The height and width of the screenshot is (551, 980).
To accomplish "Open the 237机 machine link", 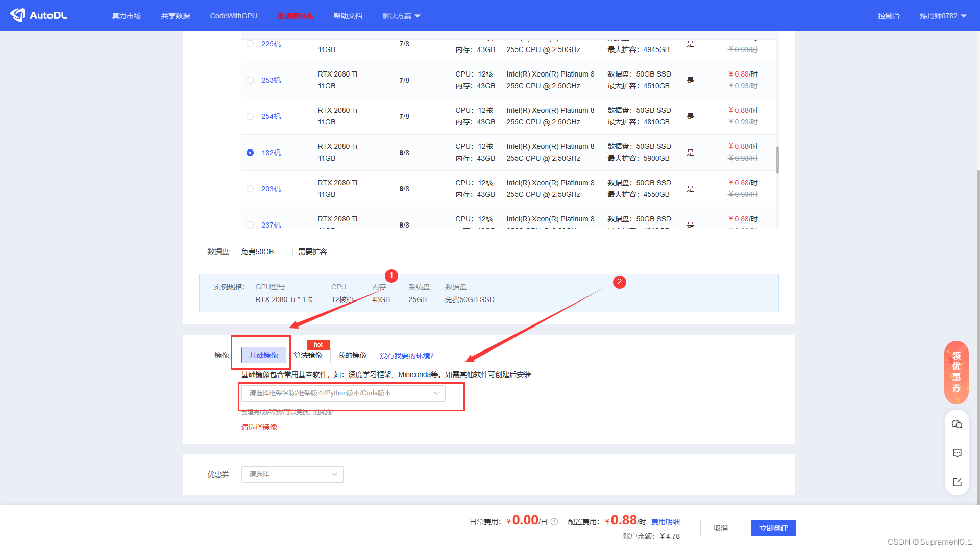I will (271, 225).
